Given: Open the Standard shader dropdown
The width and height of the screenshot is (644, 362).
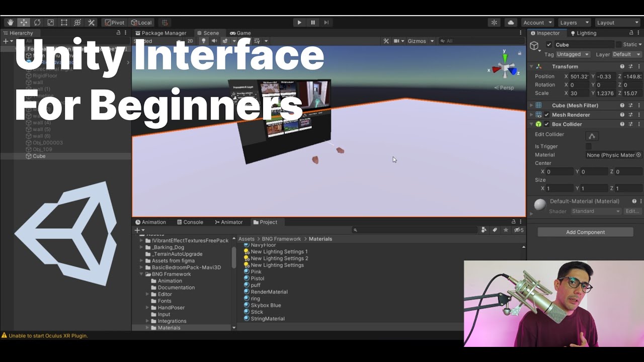Looking at the screenshot, I should coord(596,211).
